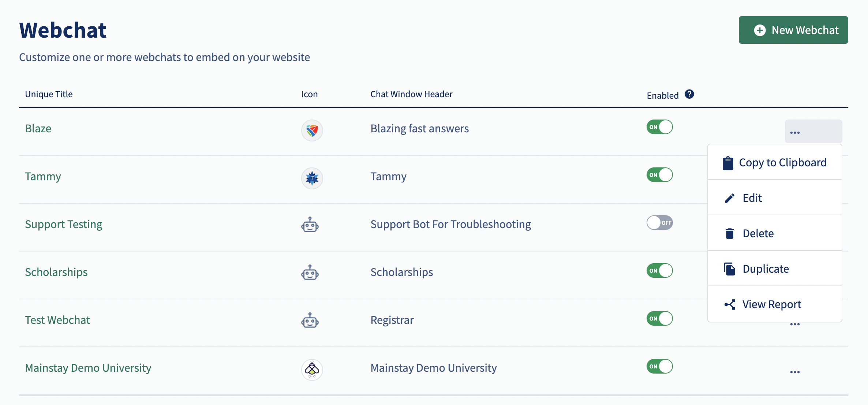
Task: Click the Tammy star badge icon
Action: [x=312, y=178]
